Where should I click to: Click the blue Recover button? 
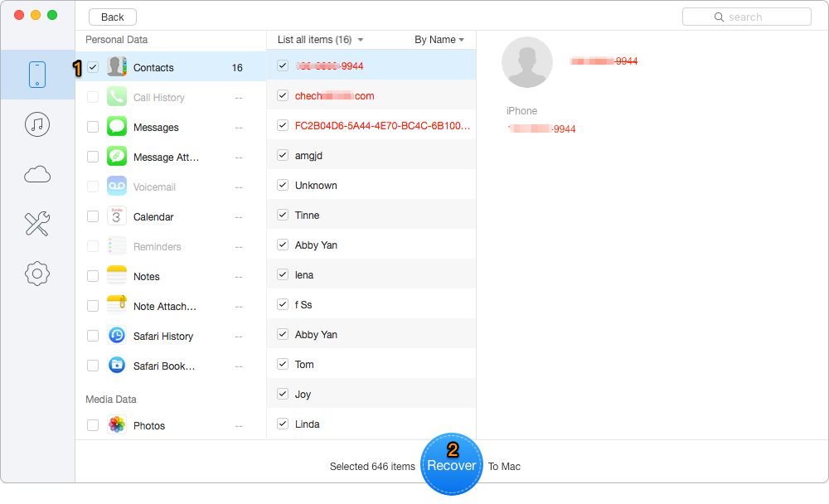[452, 464]
